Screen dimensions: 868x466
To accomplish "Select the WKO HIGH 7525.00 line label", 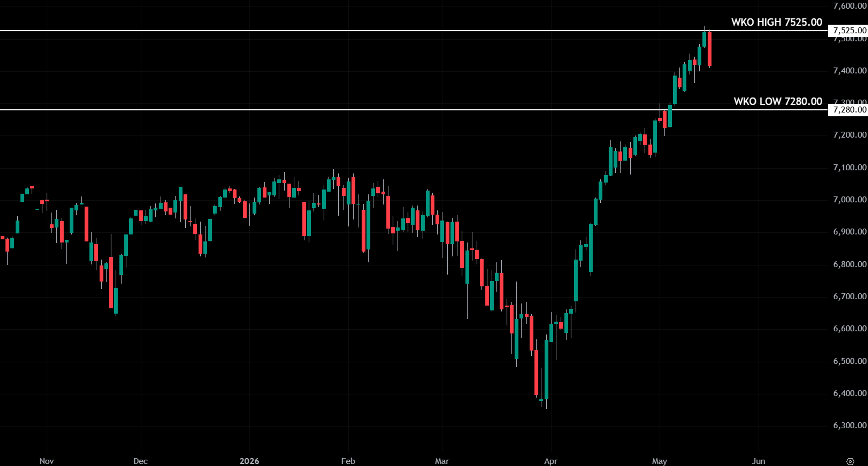I will [x=777, y=22].
